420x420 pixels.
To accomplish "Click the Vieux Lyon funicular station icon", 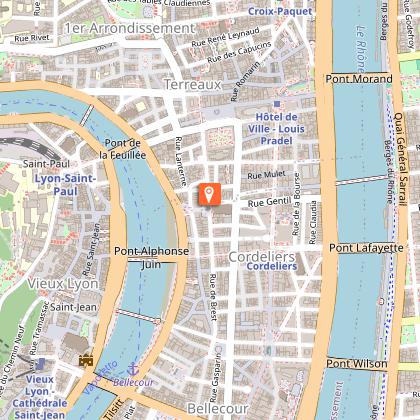I will (41, 364).
